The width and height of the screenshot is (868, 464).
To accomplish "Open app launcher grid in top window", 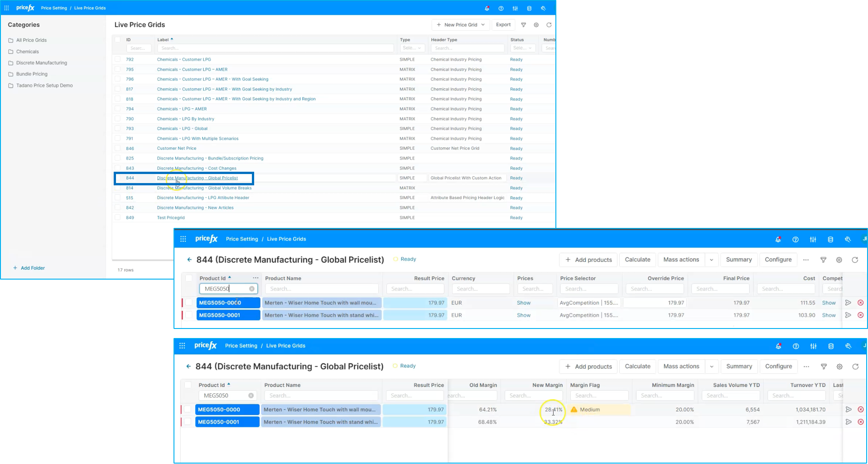I will coord(6,8).
